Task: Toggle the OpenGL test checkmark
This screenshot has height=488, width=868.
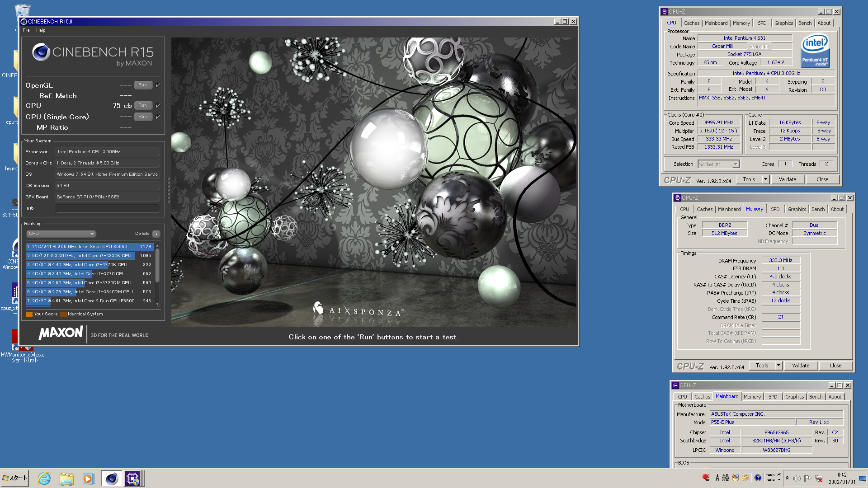Action: coord(158,85)
